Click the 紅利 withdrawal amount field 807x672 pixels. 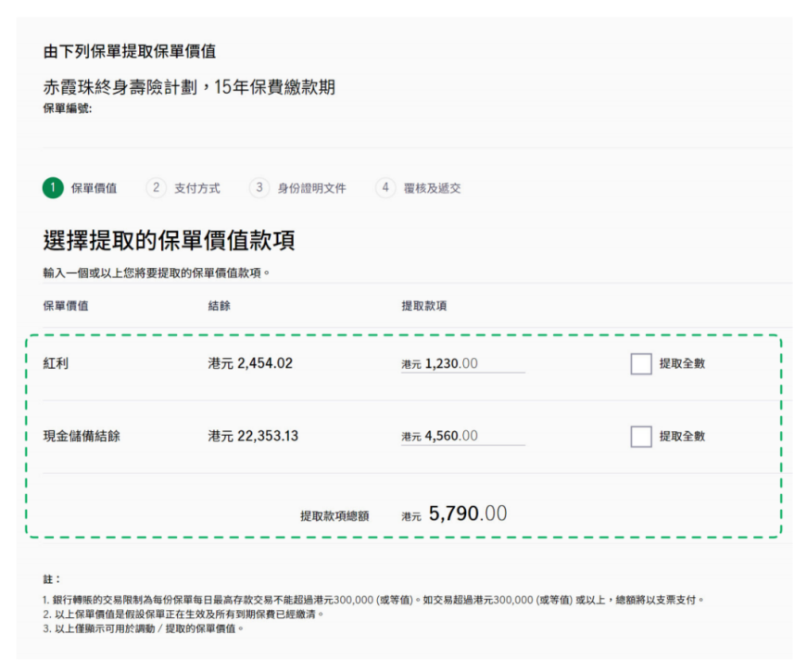473,364
